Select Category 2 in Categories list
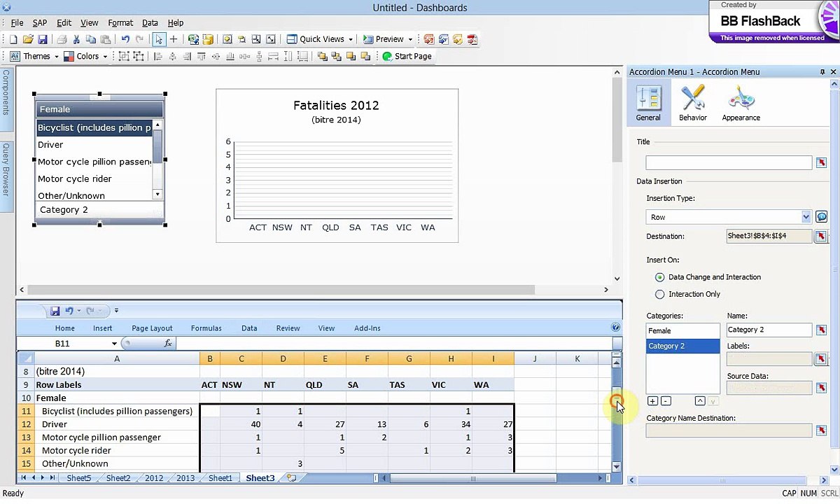Image resolution: width=840 pixels, height=504 pixels. [x=682, y=346]
